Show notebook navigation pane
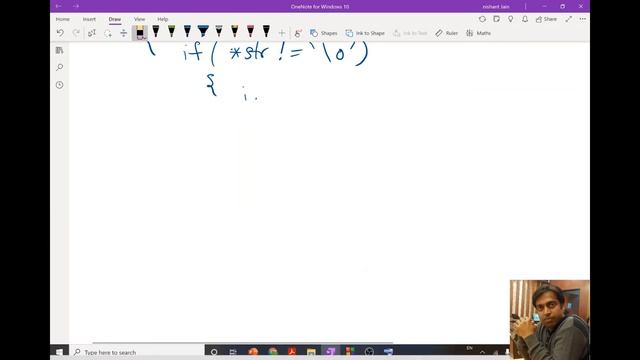Screen dimensions: 640x360 click(x=60, y=50)
